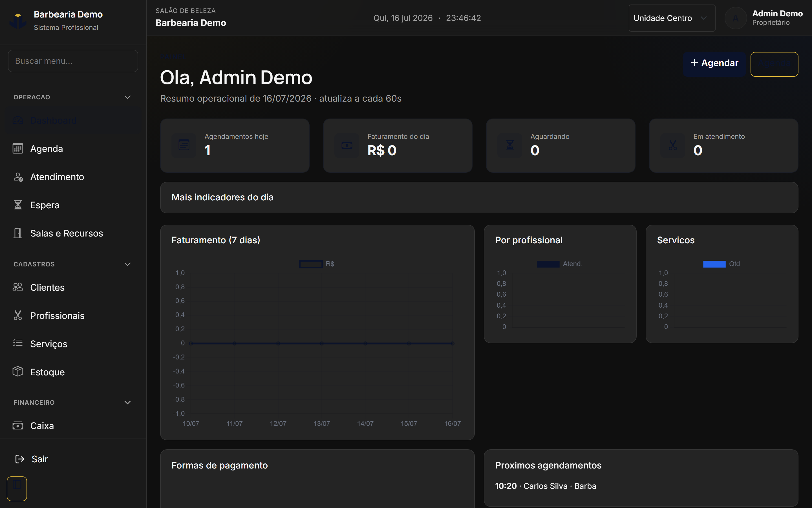
Task: Toggle the Atend. legend swatch in Por profissional
Action: coord(548,264)
